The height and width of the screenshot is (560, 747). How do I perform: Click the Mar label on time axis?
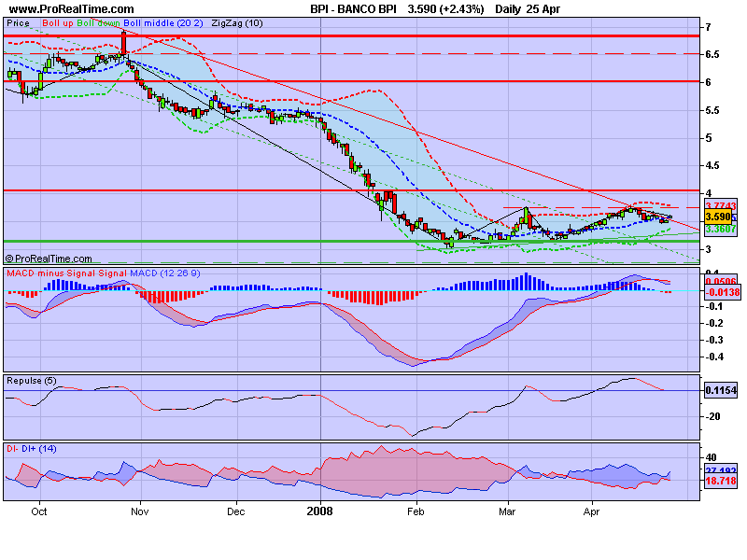(x=508, y=511)
